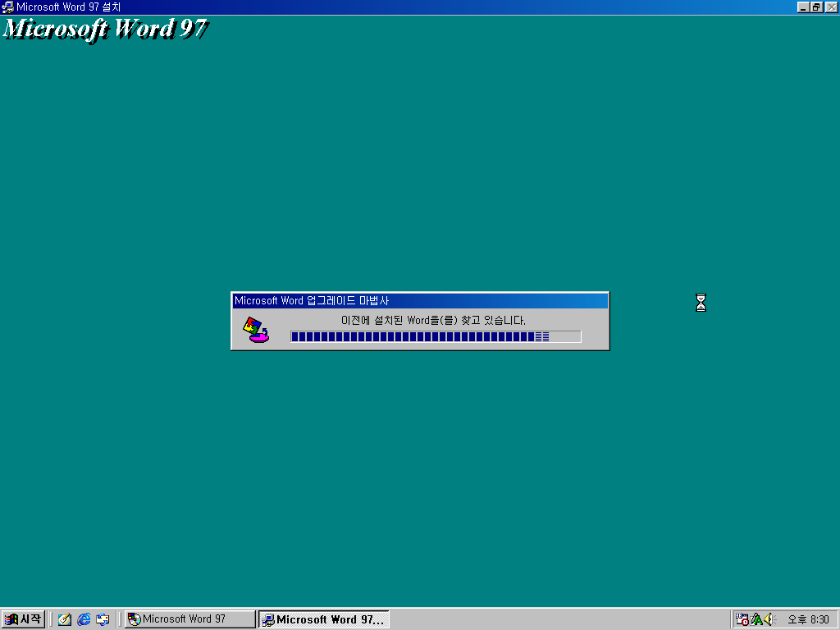This screenshot has width=840, height=630.
Task: Click the Word search progress bar
Action: pyautogui.click(x=436, y=336)
